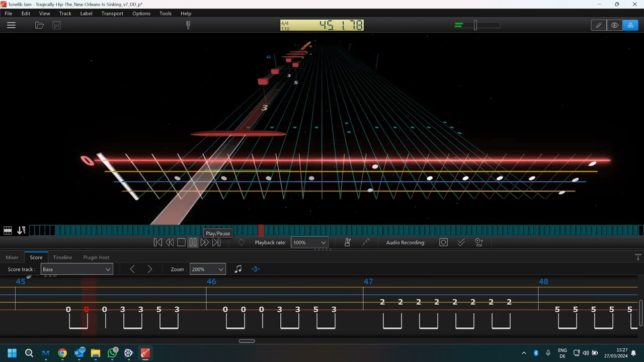Viewport: 644px width, 362px height.
Task: Toggle the note duration display icon
Action: point(238,269)
